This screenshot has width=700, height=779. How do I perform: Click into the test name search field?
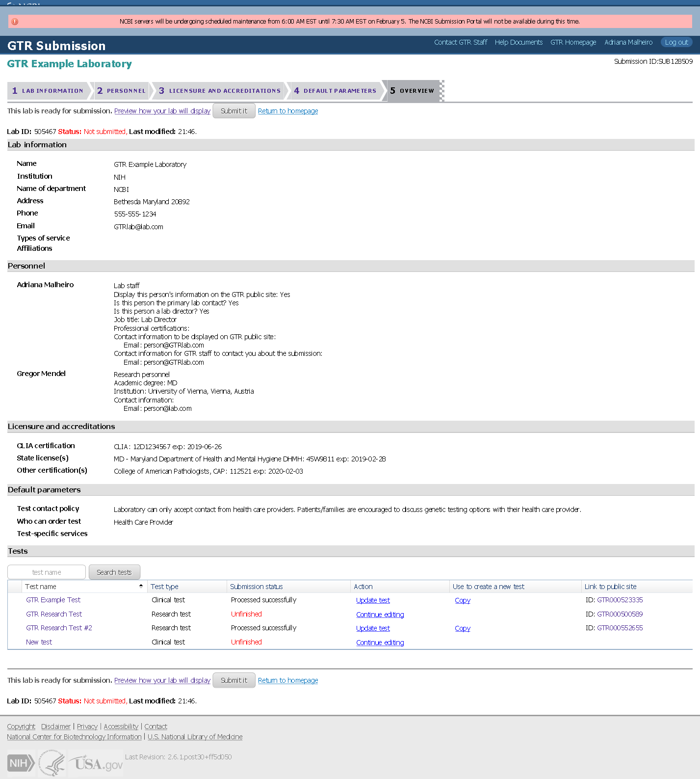point(47,572)
